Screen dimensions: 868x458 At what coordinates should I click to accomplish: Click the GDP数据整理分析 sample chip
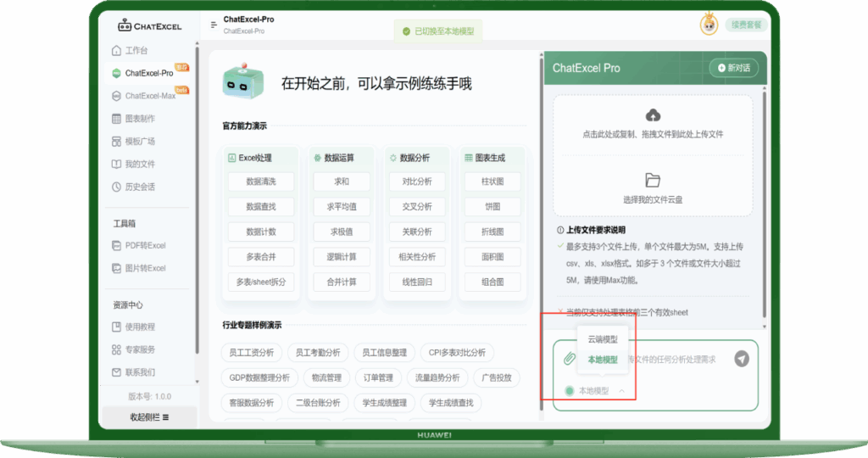coord(259,377)
